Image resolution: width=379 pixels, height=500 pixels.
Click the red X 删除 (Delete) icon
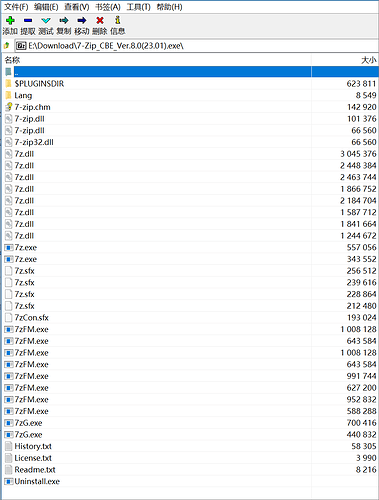100,20
